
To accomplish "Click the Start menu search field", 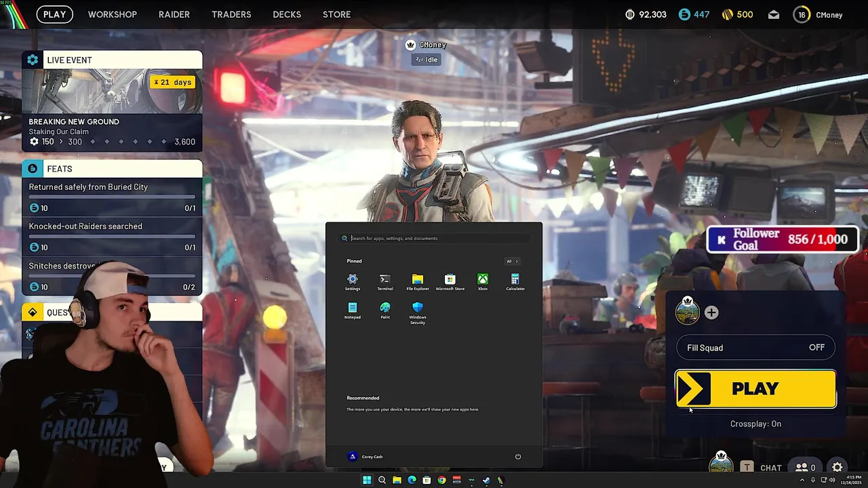I will click(434, 238).
